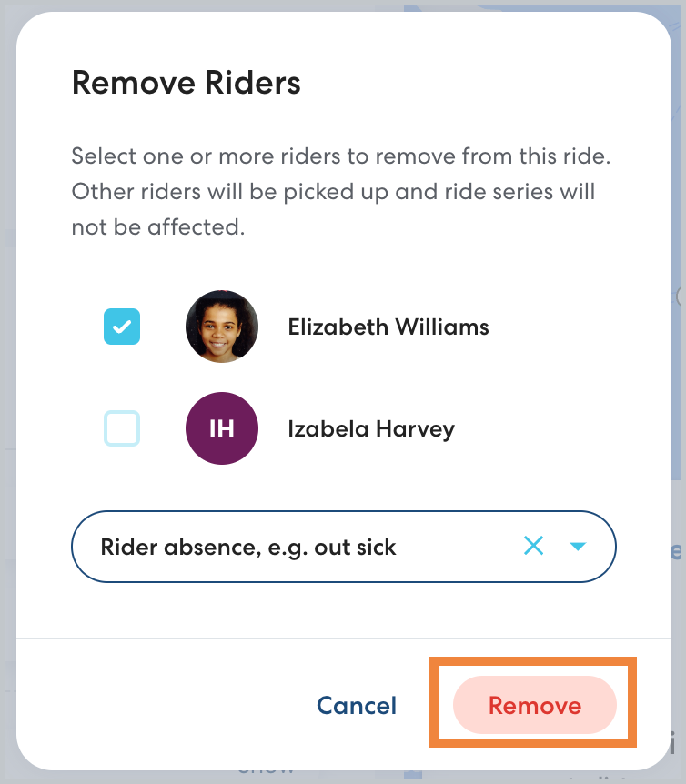The width and height of the screenshot is (686, 784).
Task: Click the dimmed map background below the dialog
Action: click(343, 776)
